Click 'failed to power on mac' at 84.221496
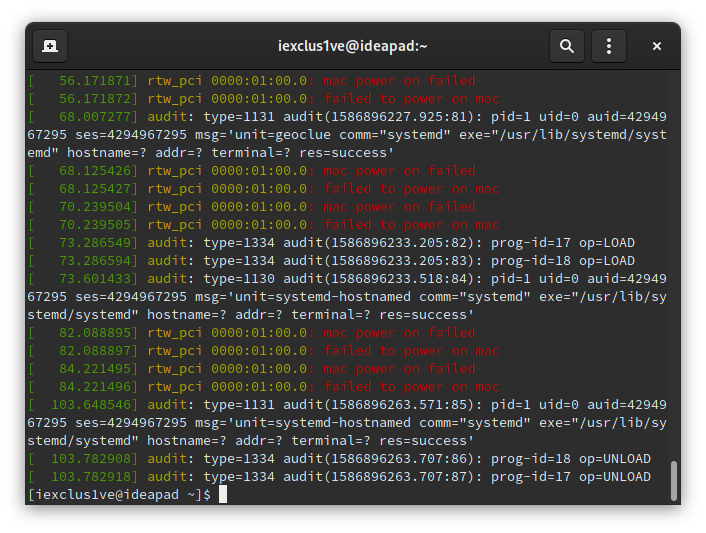 click(412, 387)
